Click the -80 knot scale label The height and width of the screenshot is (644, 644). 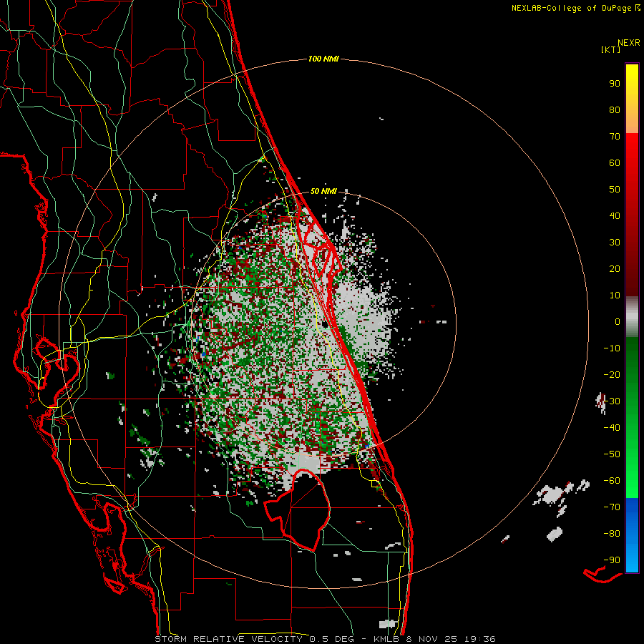point(612,534)
